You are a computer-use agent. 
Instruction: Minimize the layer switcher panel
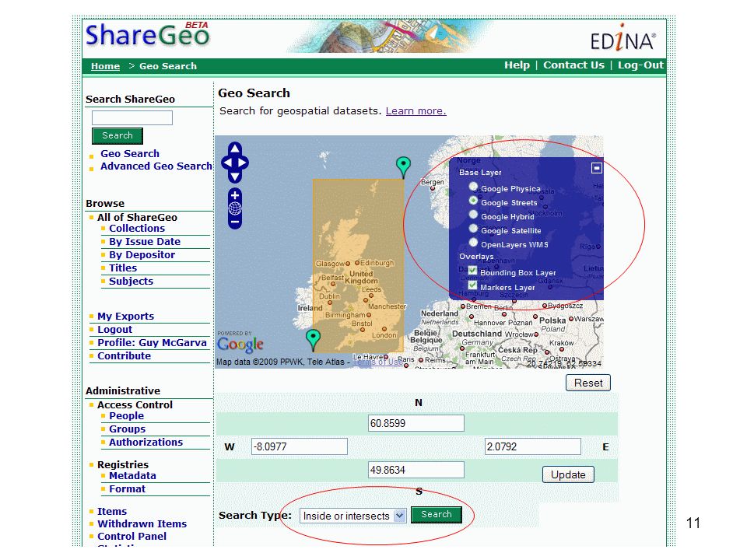coord(597,168)
